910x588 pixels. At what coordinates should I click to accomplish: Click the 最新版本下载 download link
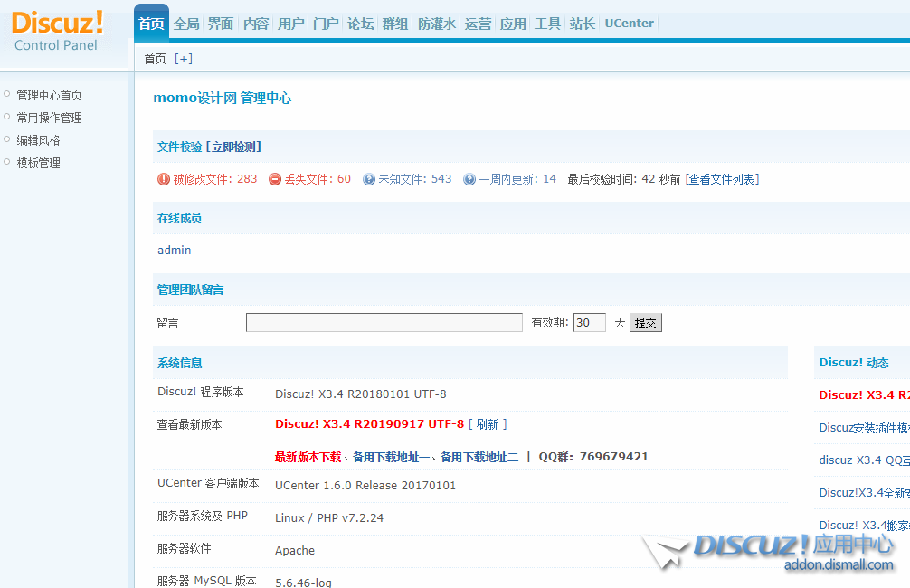(x=308, y=458)
